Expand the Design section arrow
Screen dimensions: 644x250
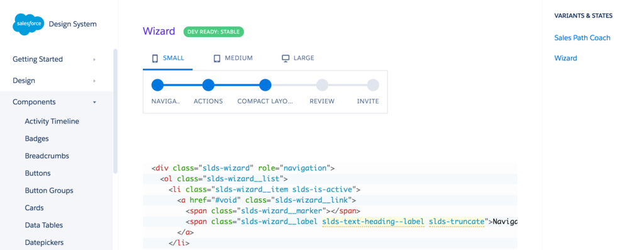(94, 81)
